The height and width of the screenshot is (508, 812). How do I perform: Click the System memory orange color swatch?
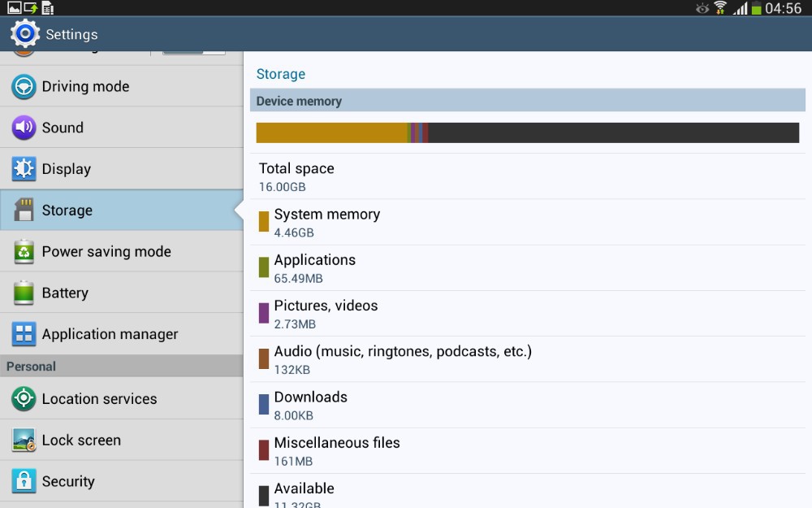tap(264, 222)
